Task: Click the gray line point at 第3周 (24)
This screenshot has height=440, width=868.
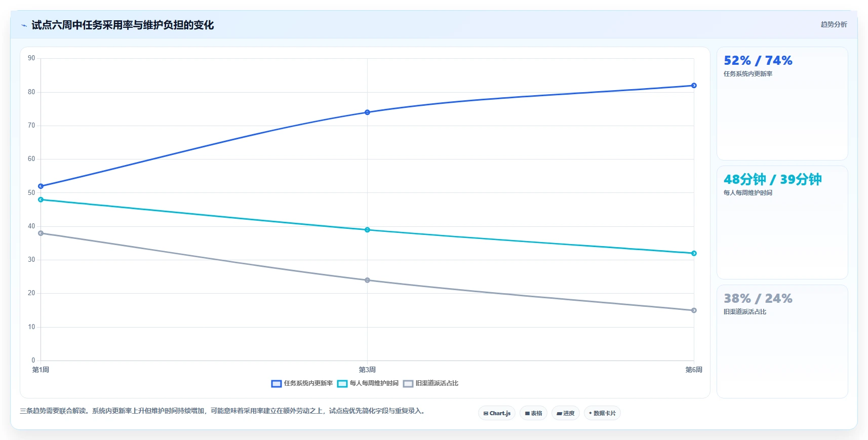Action: click(x=367, y=280)
